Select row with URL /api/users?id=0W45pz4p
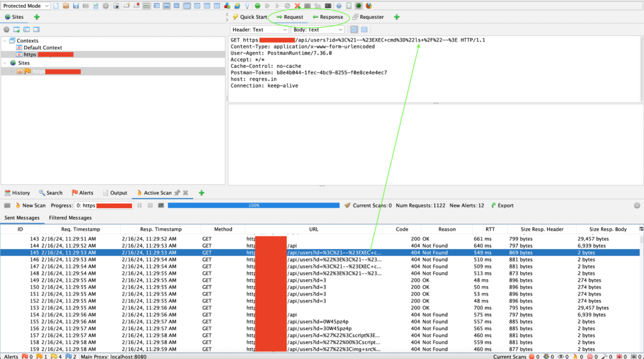Image resolution: width=644 pixels, height=359 pixels. click(319, 322)
